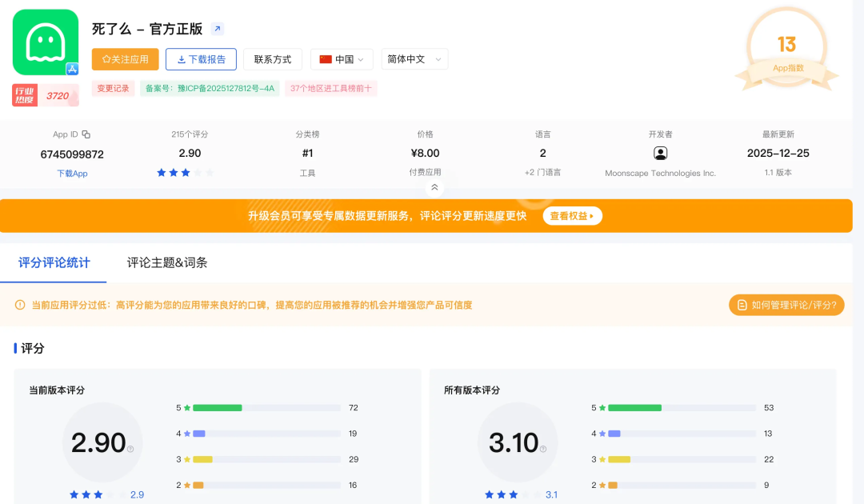The height and width of the screenshot is (504, 864).
Task: Click the developer avatar icon
Action: point(660,153)
